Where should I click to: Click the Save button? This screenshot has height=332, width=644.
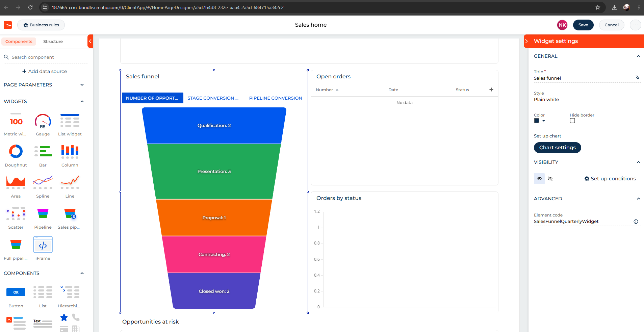pos(583,25)
